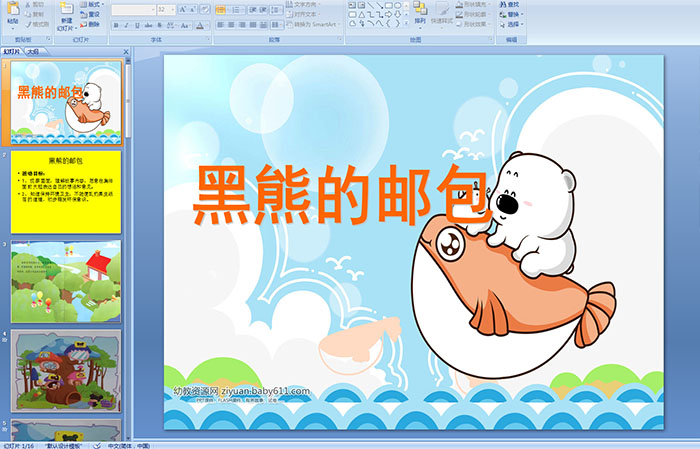Increase font size with grow font icon
700x449 pixels.
183,10
